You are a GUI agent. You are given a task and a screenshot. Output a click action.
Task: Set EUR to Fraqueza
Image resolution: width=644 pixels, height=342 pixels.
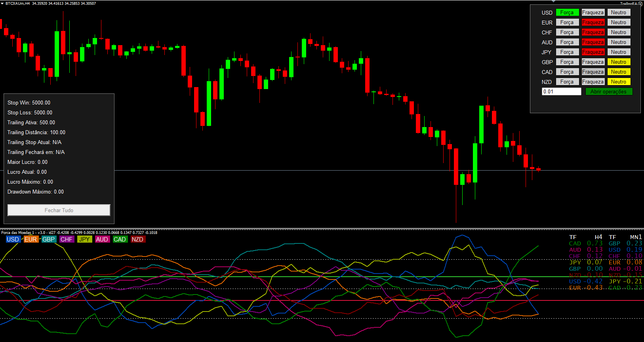(x=593, y=23)
